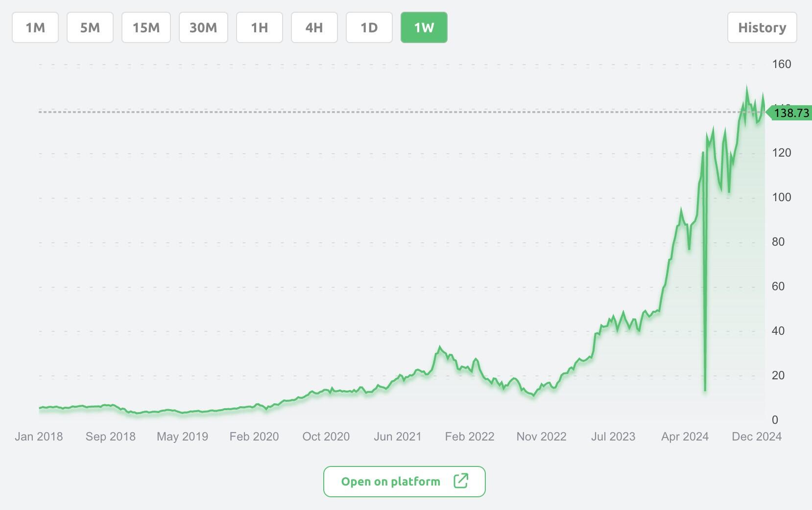Switch chart to 5M interval

coord(90,27)
